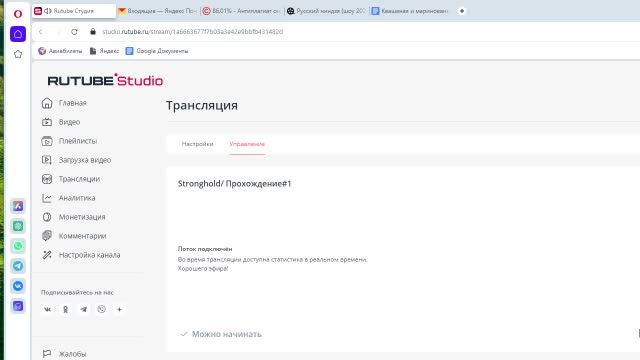Screen dimensions: 640x360
Task: Open VK messenger in the Opera sidebar
Action: click(18, 286)
